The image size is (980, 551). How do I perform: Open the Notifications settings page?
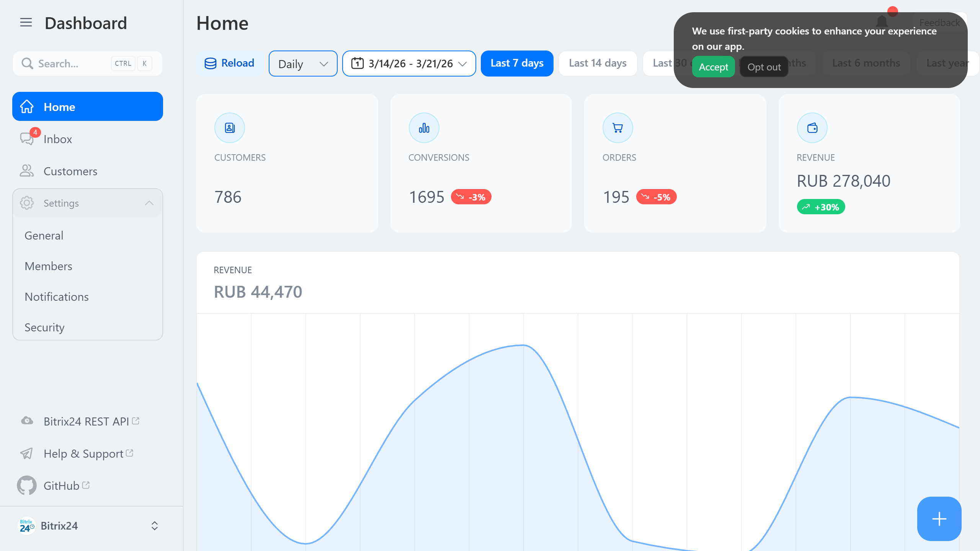point(56,297)
